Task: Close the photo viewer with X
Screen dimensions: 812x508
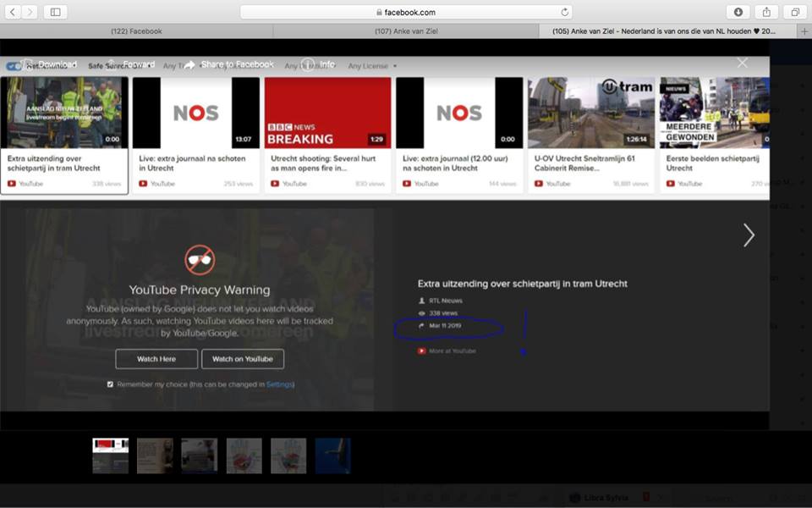Action: click(x=742, y=63)
